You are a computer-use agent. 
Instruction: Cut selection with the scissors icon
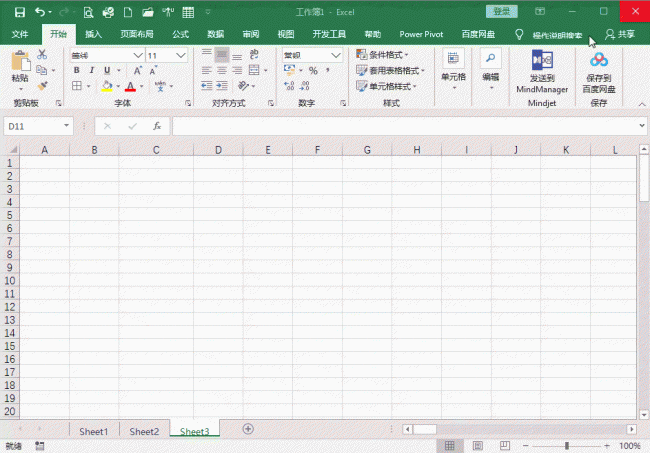tap(42, 54)
